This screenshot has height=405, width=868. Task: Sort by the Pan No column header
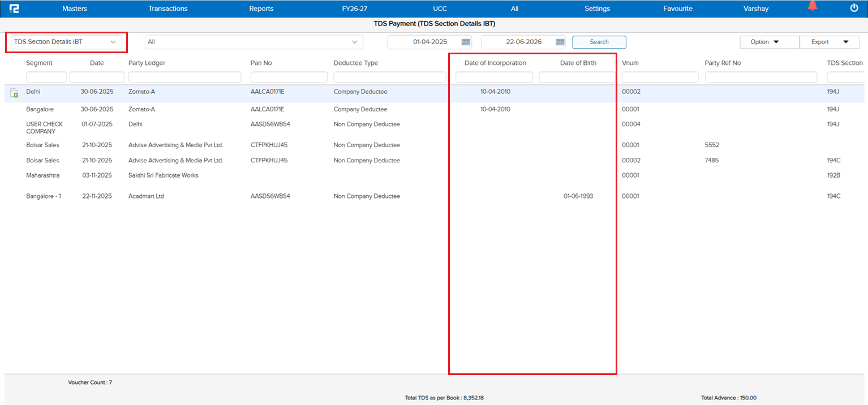261,63
